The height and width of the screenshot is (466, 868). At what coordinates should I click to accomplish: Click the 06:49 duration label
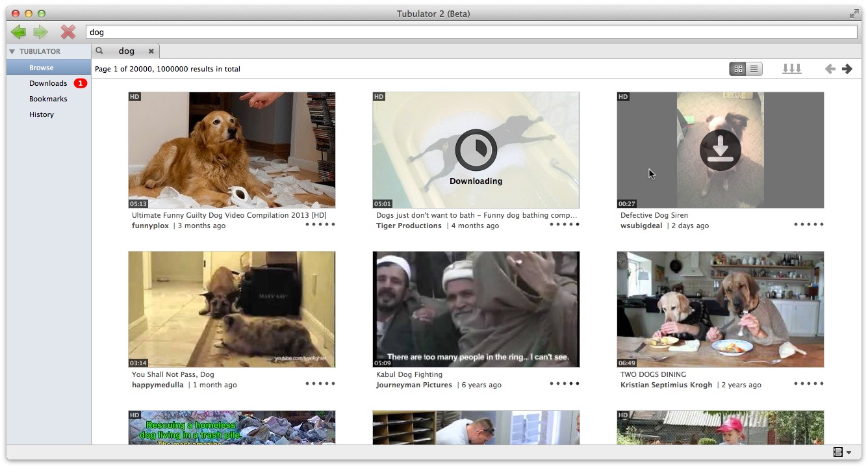click(627, 363)
